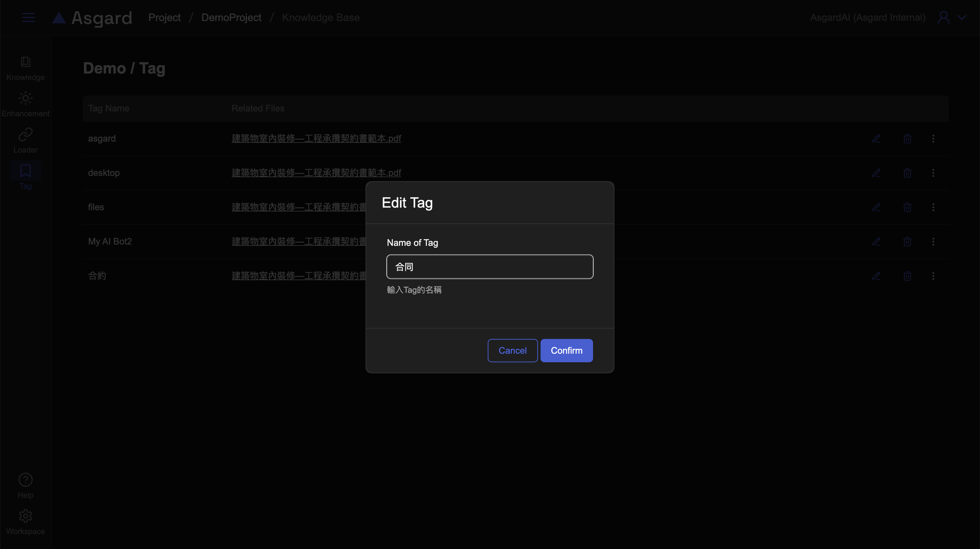Click the Asgard logo

(92, 17)
